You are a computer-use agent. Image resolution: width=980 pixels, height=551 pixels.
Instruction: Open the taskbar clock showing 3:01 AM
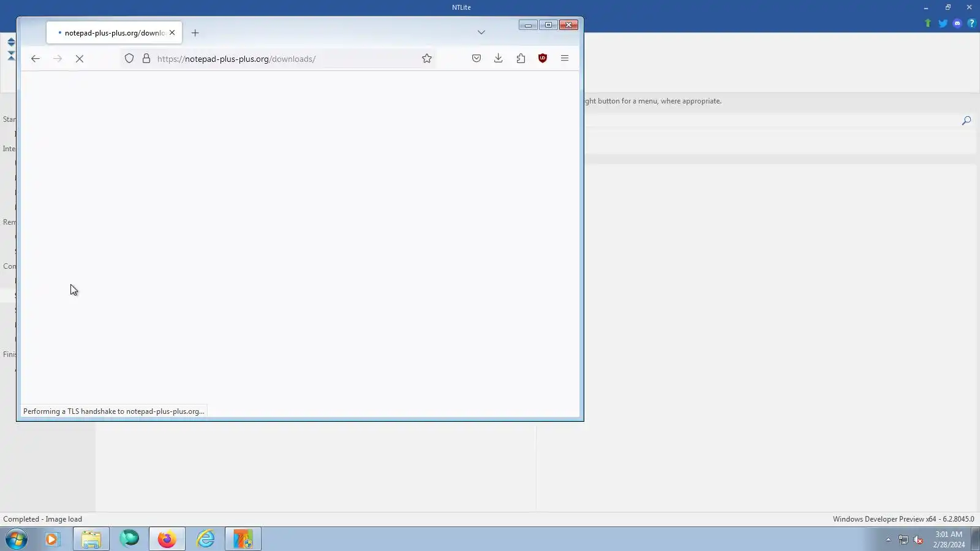click(x=949, y=539)
